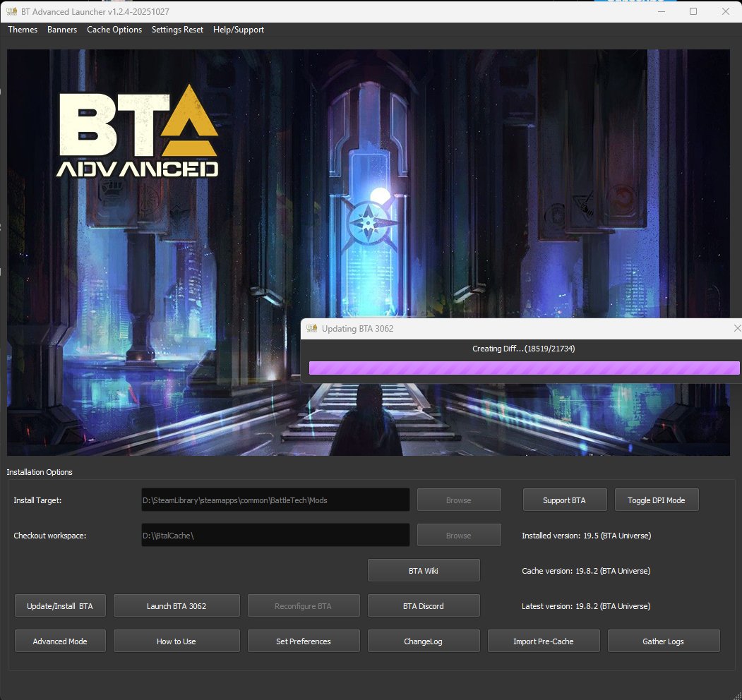The image size is (742, 700).
Task: Toggle DPI Mode
Action: click(656, 500)
